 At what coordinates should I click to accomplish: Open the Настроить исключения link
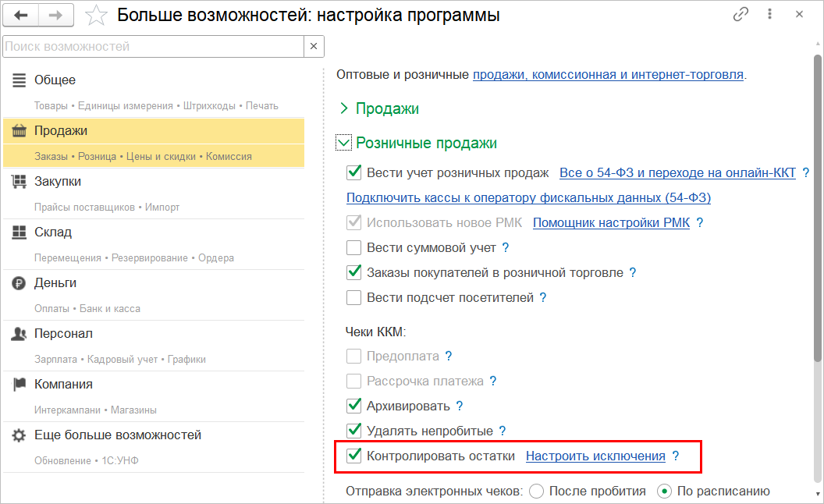[595, 456]
